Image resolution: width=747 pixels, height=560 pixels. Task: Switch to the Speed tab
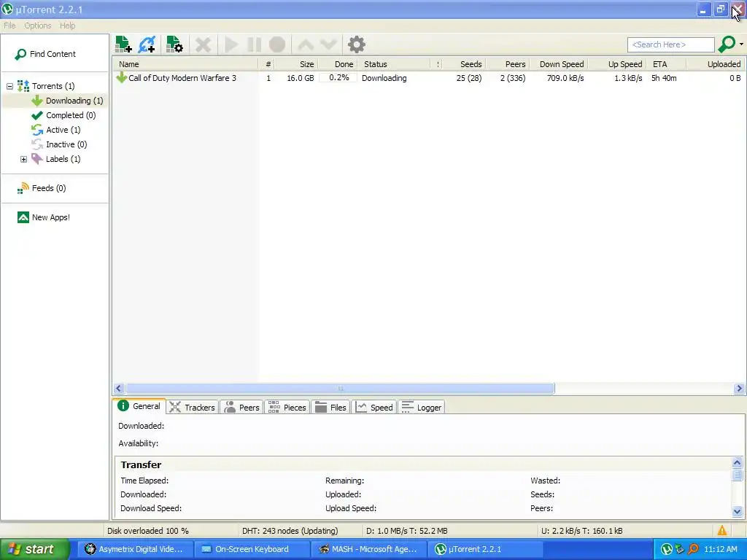[374, 408]
